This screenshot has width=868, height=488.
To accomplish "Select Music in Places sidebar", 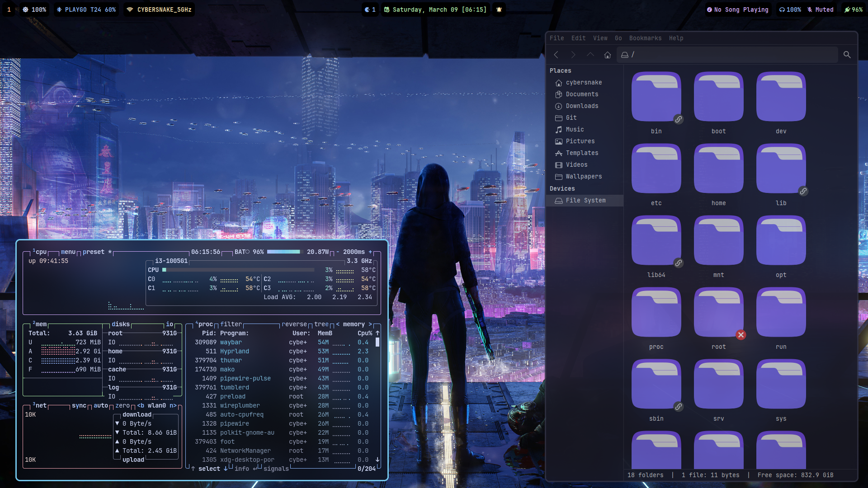I will click(x=585, y=129).
